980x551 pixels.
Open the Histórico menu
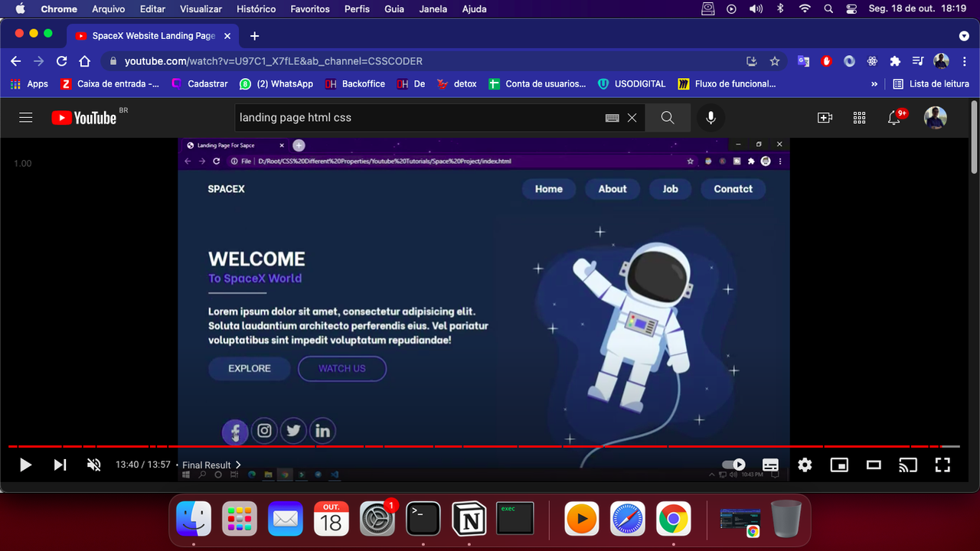tap(256, 9)
